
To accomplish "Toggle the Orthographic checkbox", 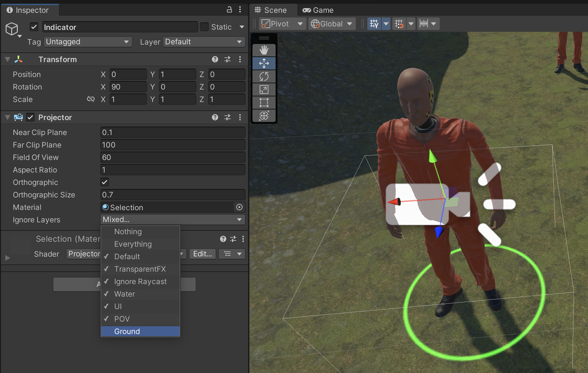I will pos(105,182).
